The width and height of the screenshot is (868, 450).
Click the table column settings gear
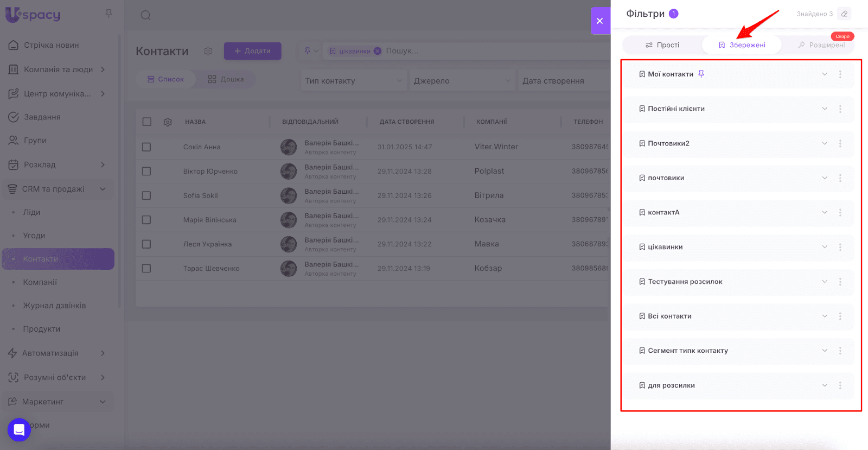tap(168, 122)
